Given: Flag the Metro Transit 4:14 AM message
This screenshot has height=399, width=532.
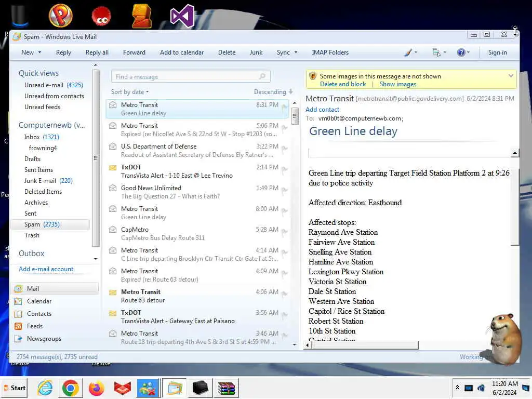Looking at the screenshot, I should pos(284,252).
